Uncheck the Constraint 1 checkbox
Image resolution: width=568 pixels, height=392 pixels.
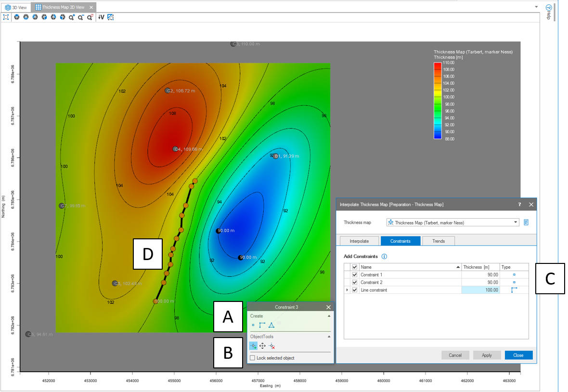click(x=355, y=275)
